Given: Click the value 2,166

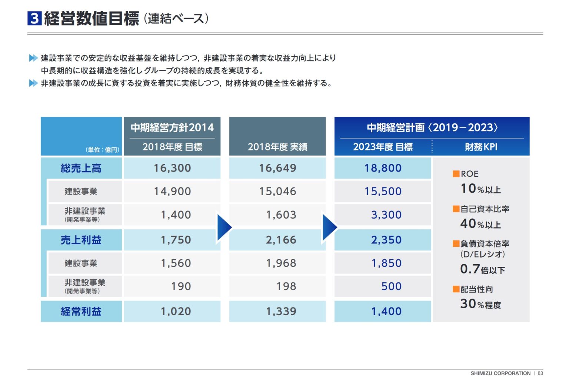Looking at the screenshot, I should 281,240.
